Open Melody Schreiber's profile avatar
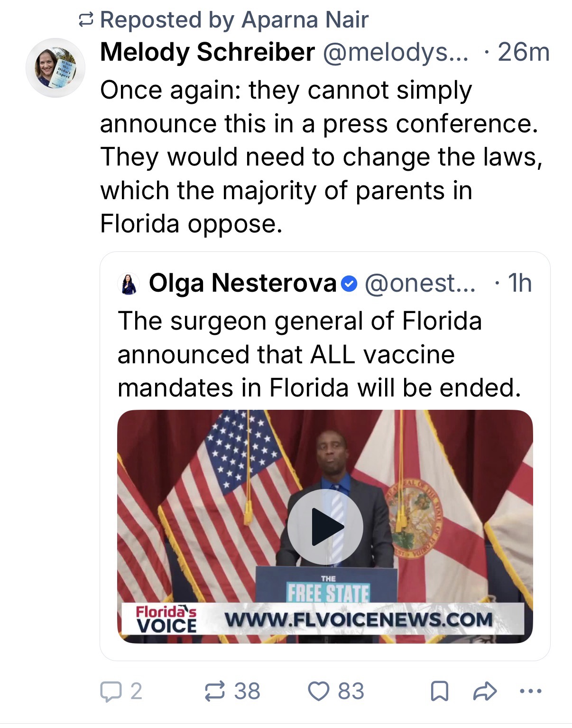 [x=55, y=67]
